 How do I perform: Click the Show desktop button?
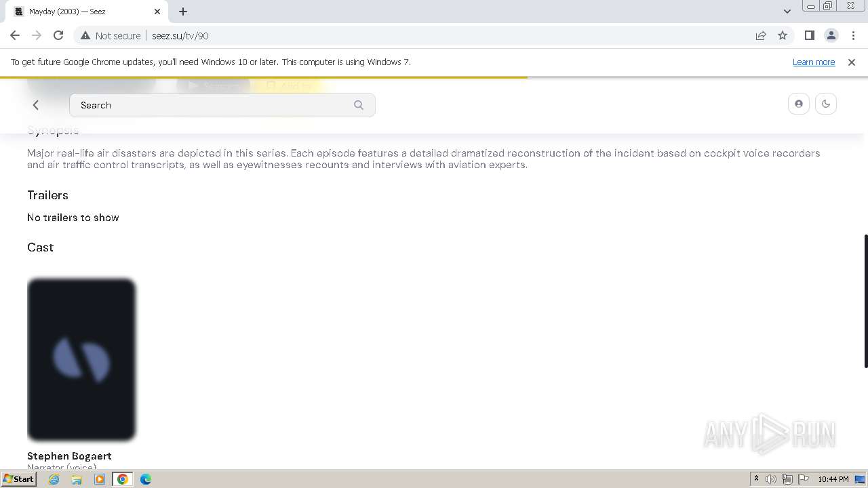(x=860, y=479)
